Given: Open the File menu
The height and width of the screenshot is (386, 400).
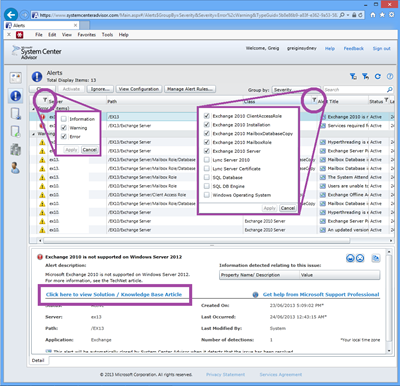Looking at the screenshot, I should [39, 35].
